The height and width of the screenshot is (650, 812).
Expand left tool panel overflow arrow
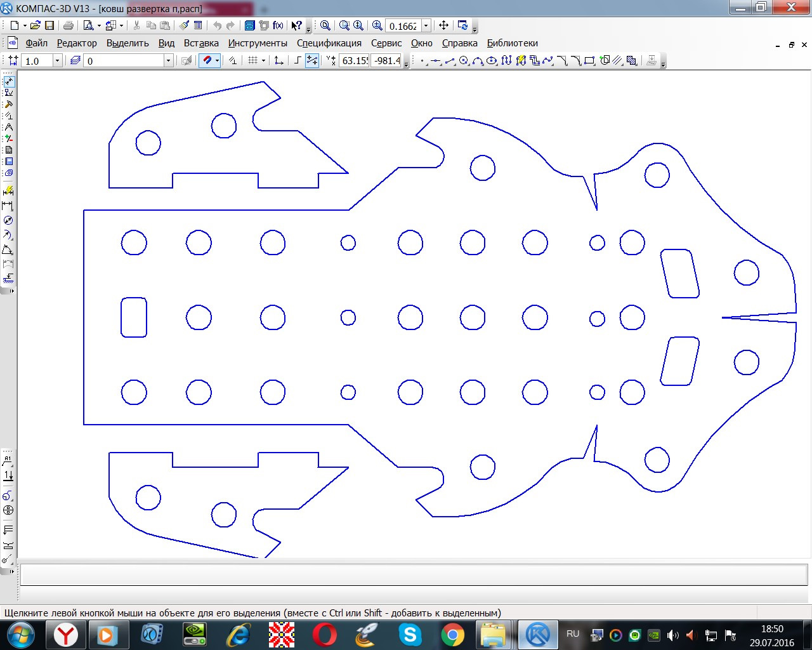11,291
